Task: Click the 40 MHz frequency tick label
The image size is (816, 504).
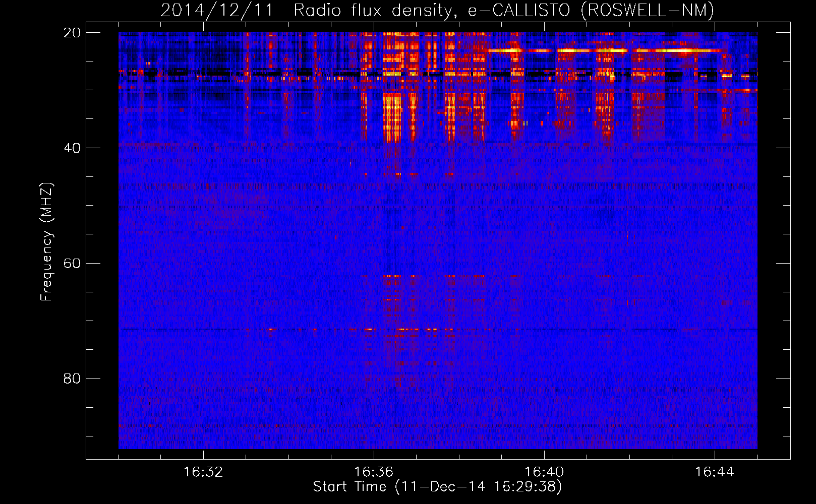Action: pos(72,148)
